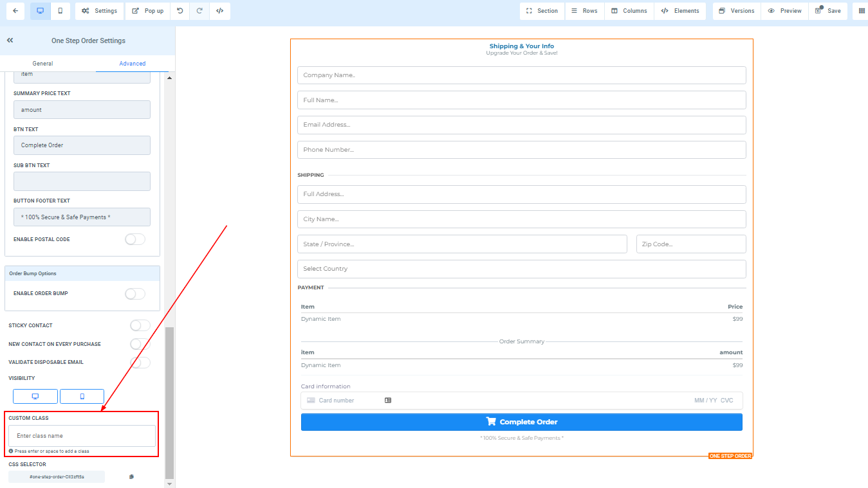This screenshot has height=488, width=868.
Task: Click sidebar scrollbar up arrow
Action: [170, 78]
